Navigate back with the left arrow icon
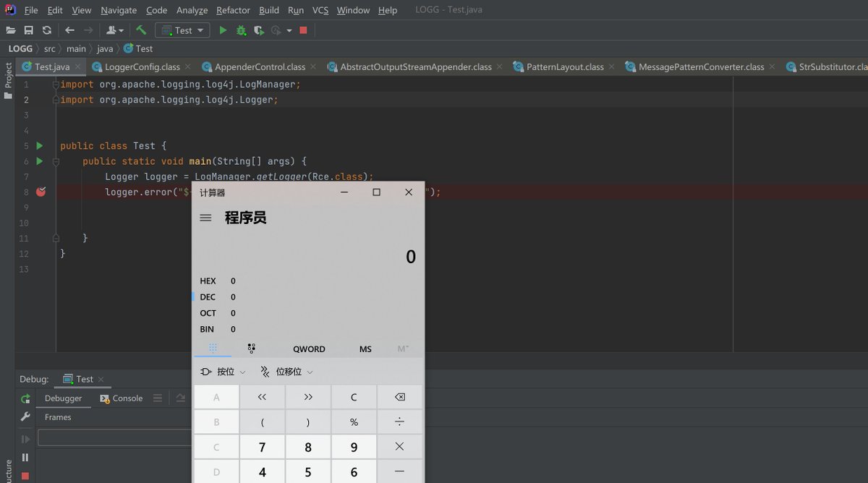Screen dimensions: 868x483 (69, 30)
